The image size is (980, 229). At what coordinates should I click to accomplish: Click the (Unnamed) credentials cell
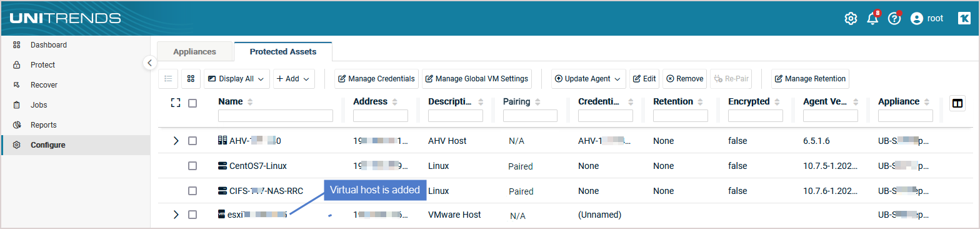pos(599,215)
